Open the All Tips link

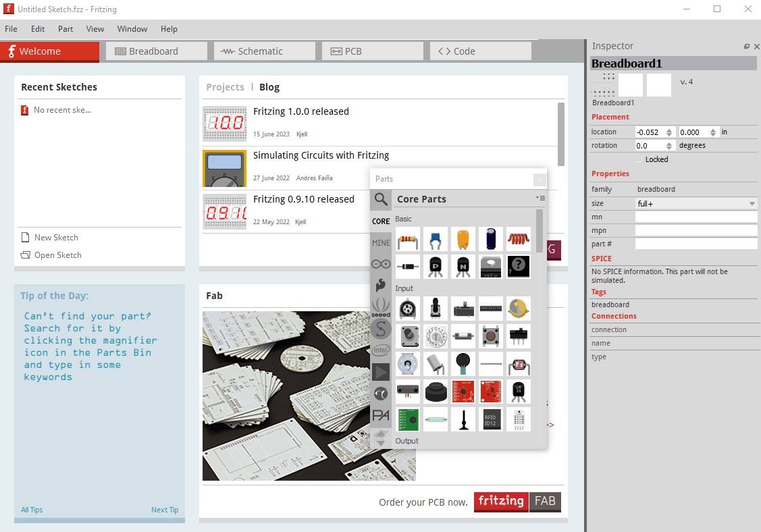click(x=32, y=510)
